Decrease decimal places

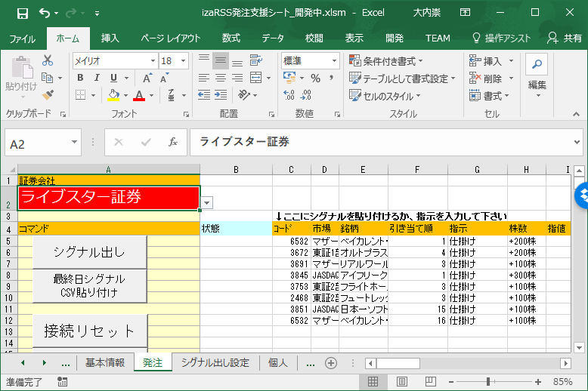[305, 95]
